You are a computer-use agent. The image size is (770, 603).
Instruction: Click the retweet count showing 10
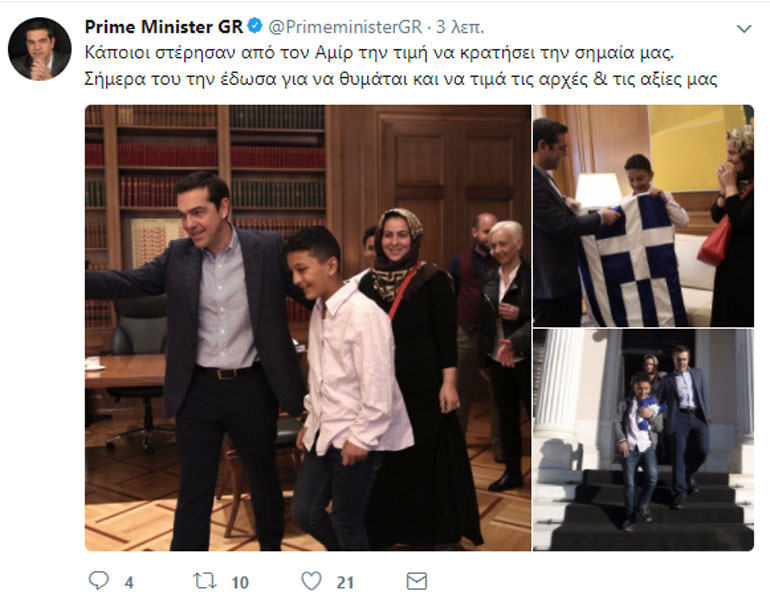(x=239, y=581)
